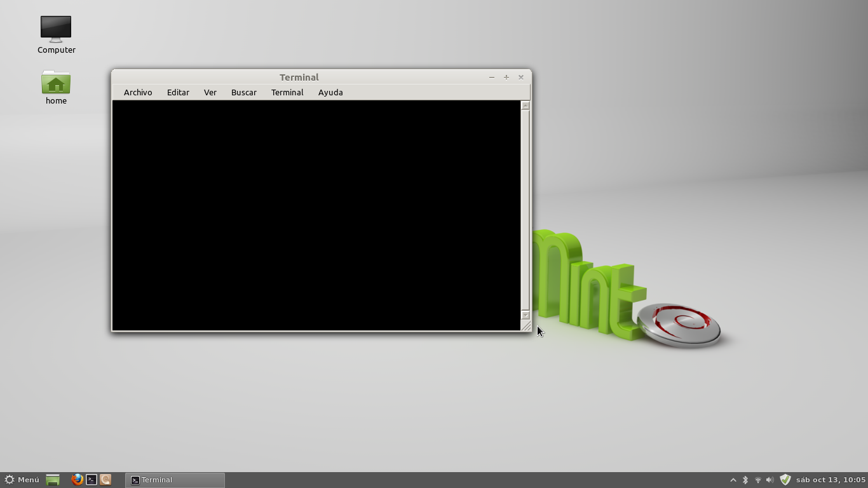Open the Terminal menu in the menu bar
This screenshot has height=488, width=868.
(x=287, y=92)
